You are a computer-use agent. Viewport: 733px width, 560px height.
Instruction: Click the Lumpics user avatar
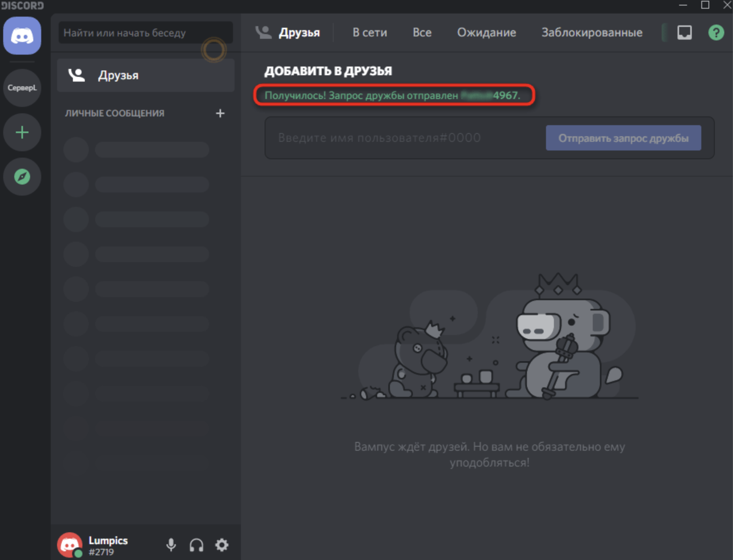[x=70, y=545]
